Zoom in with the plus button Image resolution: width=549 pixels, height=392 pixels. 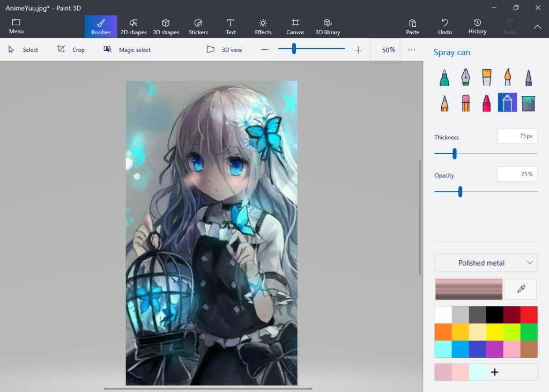pyautogui.click(x=358, y=50)
